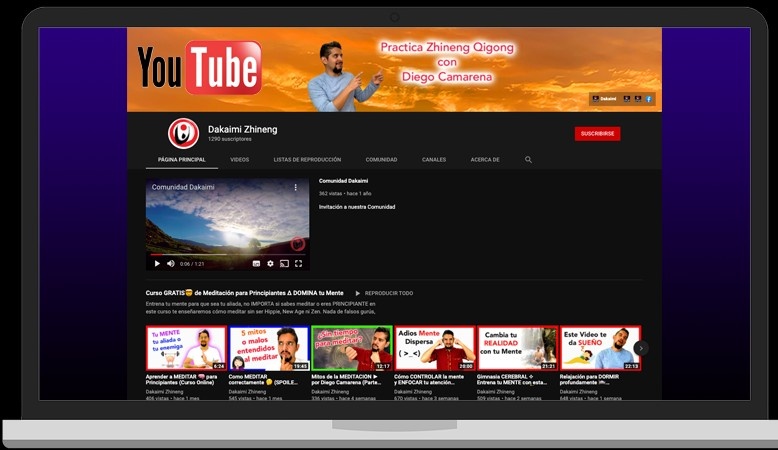Image resolution: width=778 pixels, height=450 pixels.
Task: Play the Comunidad Dakaimi featured video
Action: [157, 263]
